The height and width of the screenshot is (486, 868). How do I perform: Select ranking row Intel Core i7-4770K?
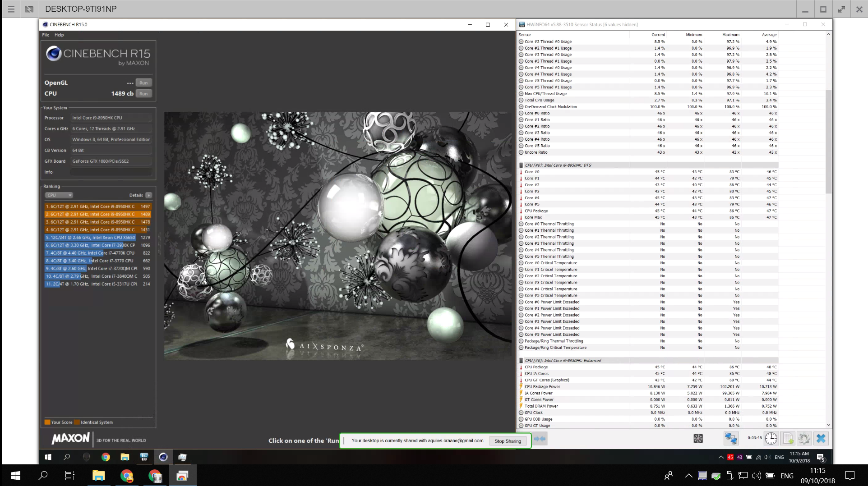[98, 253]
